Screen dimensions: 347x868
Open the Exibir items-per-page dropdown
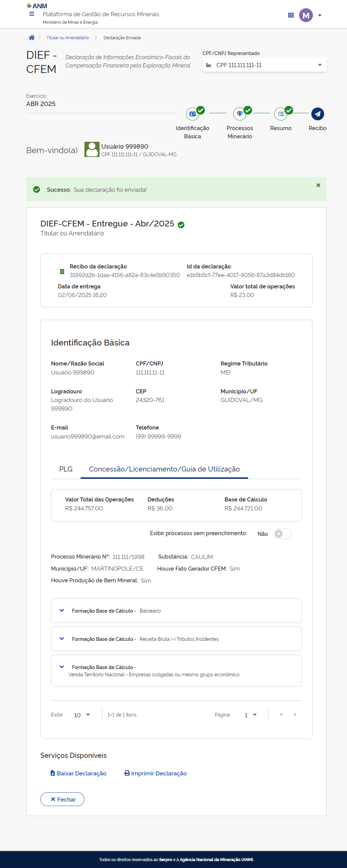point(82,715)
